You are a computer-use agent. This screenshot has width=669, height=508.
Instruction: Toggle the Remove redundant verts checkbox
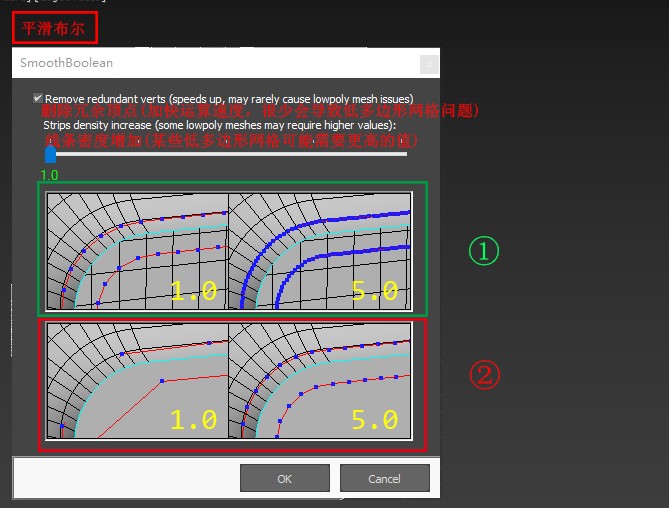[38, 99]
